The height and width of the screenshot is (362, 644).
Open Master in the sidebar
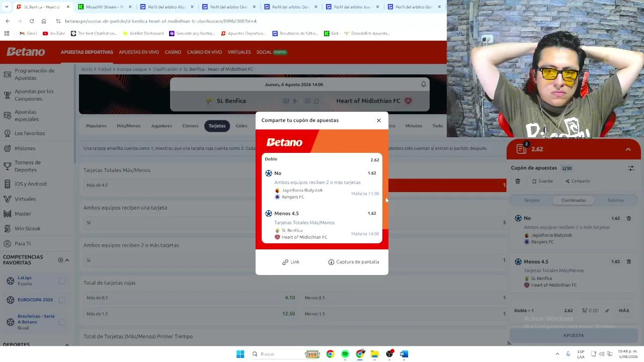click(x=23, y=214)
